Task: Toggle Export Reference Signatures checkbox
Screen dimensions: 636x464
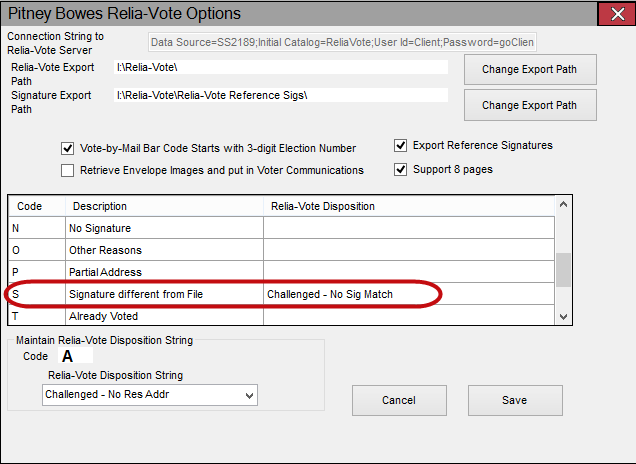Action: tap(400, 145)
